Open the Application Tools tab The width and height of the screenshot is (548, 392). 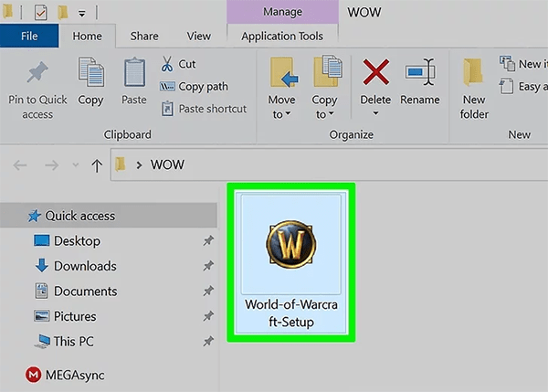pyautogui.click(x=282, y=36)
